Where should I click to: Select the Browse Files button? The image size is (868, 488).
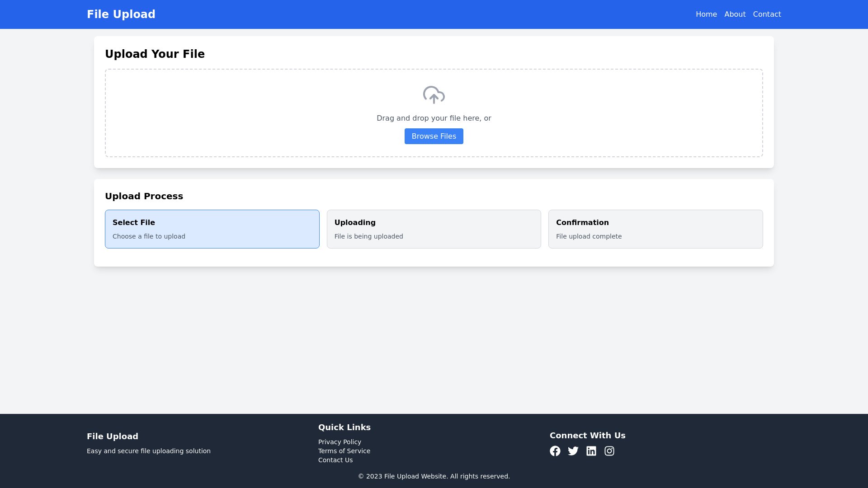tap(434, 136)
